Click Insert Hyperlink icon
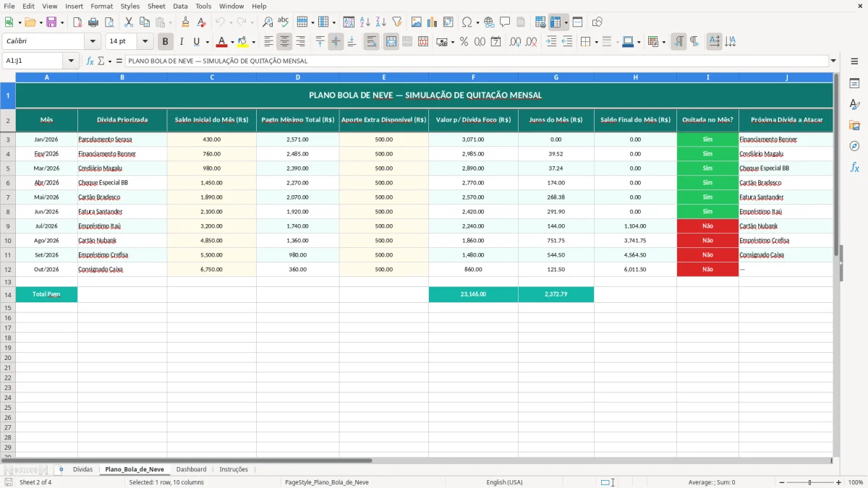Screen dimensions: 868x488 (489, 22)
